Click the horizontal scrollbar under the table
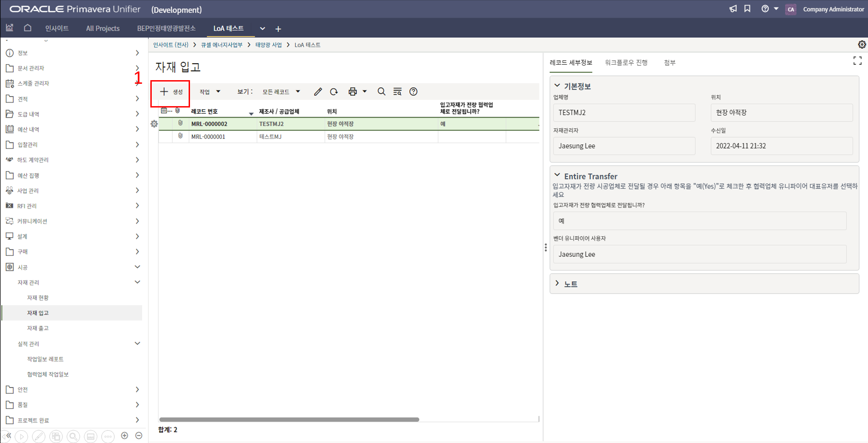868x443 pixels. [x=289, y=419]
